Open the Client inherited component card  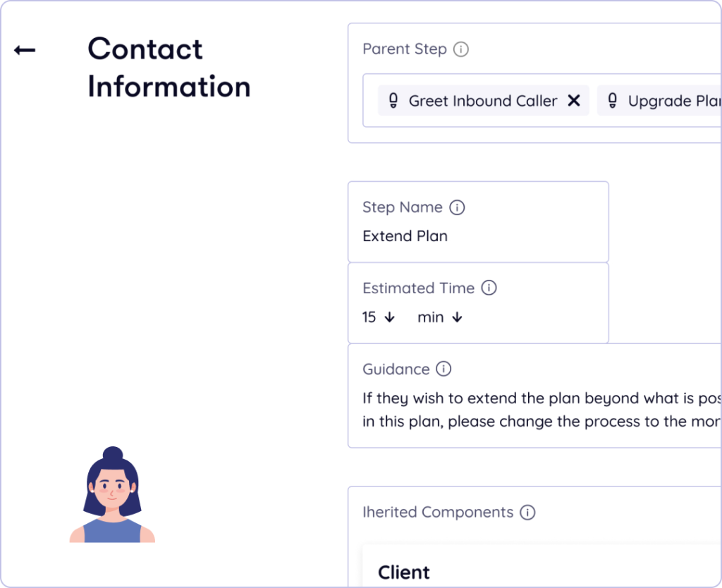(404, 572)
